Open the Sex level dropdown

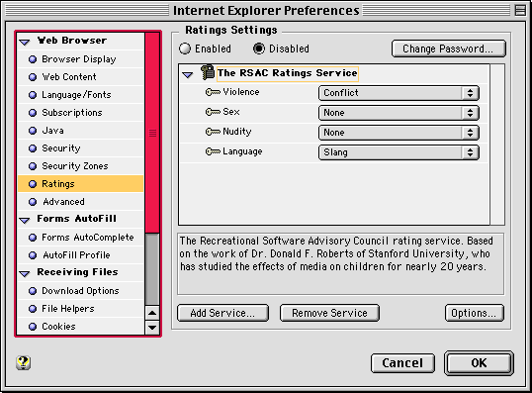click(x=399, y=113)
